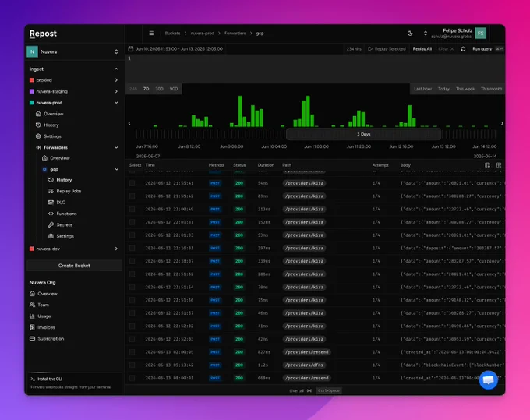Image resolution: width=530 pixels, height=420 pixels.
Task: Select the Forwarders icon in sidebar
Action: [38, 147]
